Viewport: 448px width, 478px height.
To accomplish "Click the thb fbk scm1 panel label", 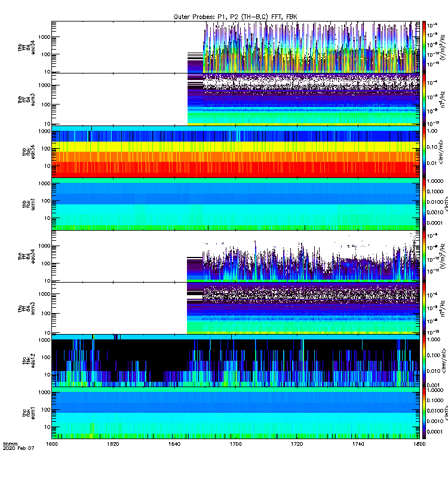I will (28, 204).
